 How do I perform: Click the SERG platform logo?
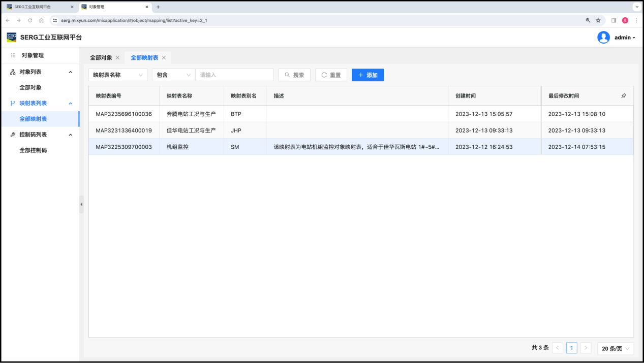(11, 38)
